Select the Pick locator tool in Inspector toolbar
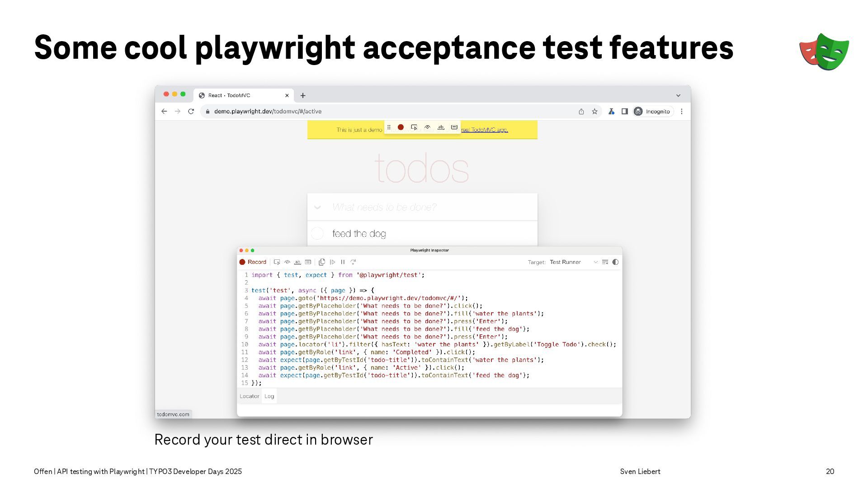Screen dimensions: 868x488 point(277,262)
